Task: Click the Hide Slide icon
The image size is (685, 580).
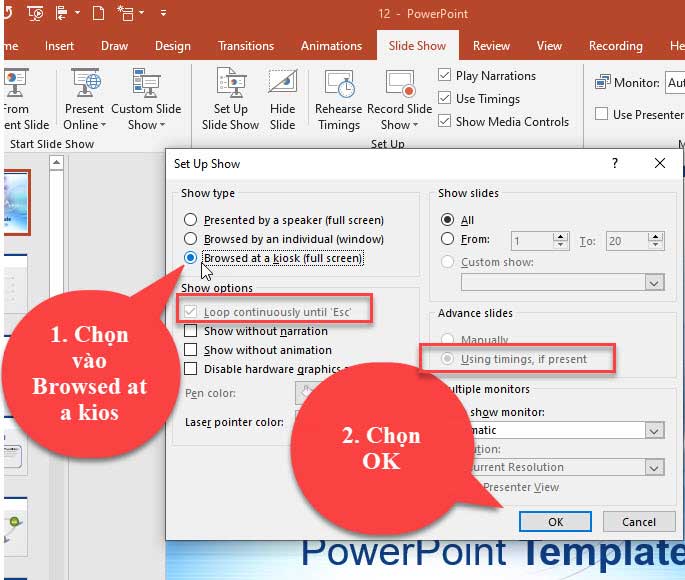Action: 283,81
